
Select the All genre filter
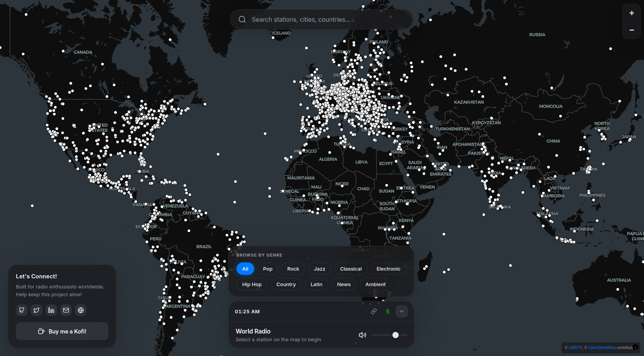(245, 269)
